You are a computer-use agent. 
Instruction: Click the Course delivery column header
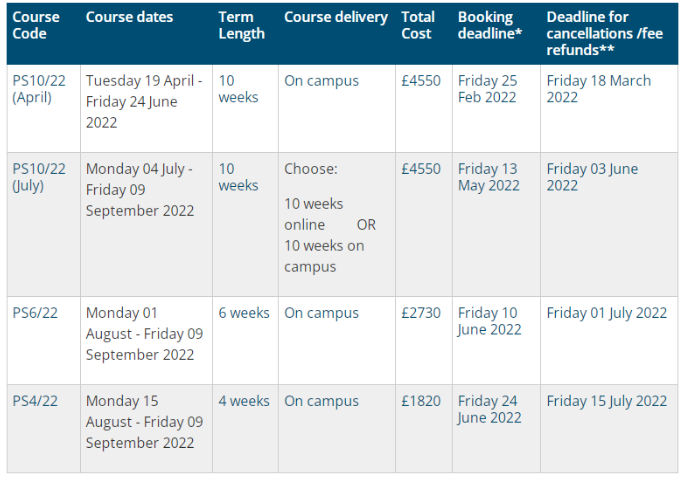point(336,17)
